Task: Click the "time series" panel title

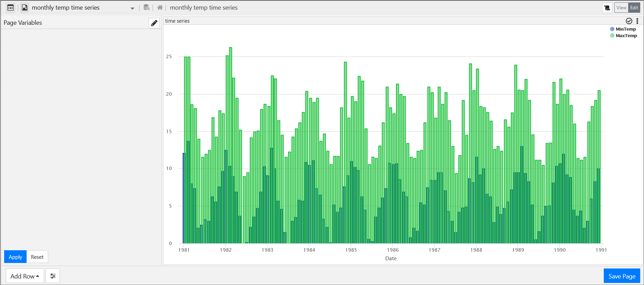Action: [177, 21]
